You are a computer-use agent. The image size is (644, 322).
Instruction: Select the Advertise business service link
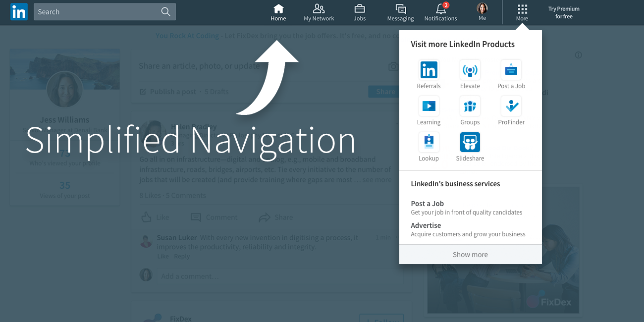pyautogui.click(x=426, y=225)
